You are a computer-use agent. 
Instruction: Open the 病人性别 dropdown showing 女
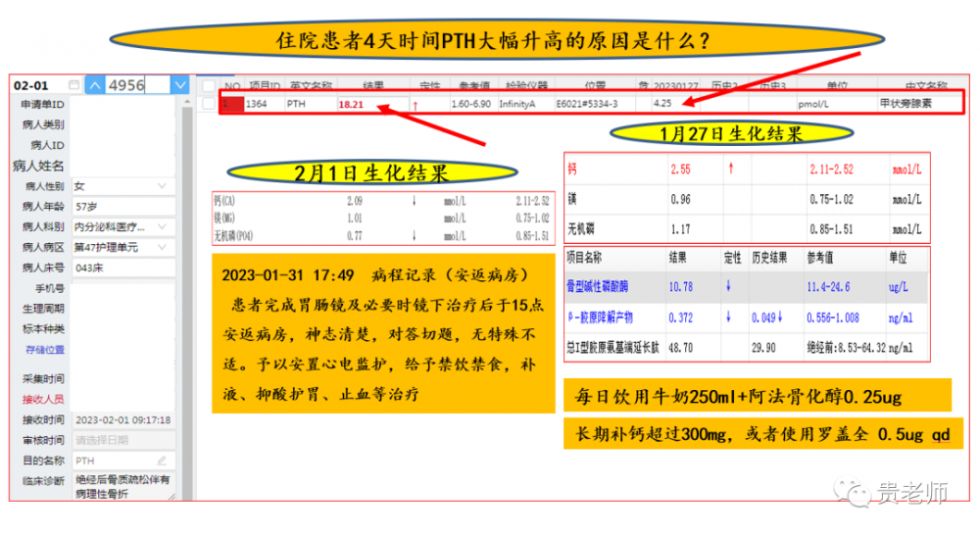pos(122,185)
